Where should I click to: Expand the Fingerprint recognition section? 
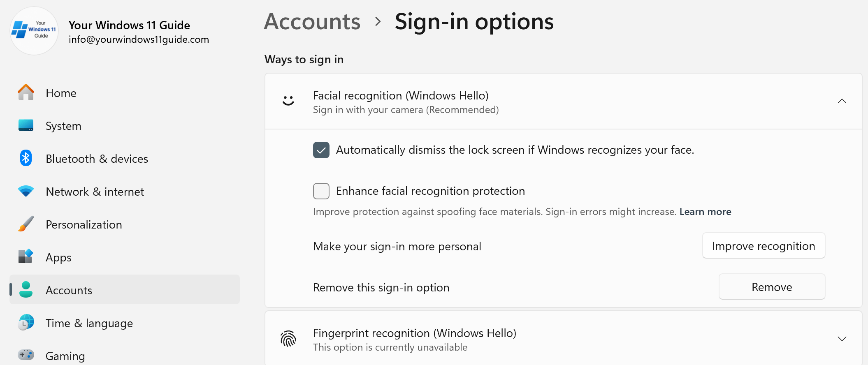coord(842,339)
